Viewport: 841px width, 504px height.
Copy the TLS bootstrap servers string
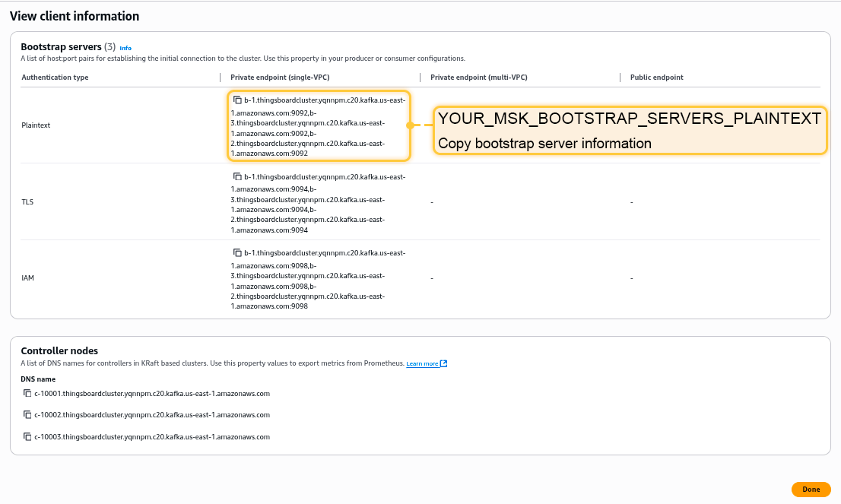pyautogui.click(x=237, y=176)
